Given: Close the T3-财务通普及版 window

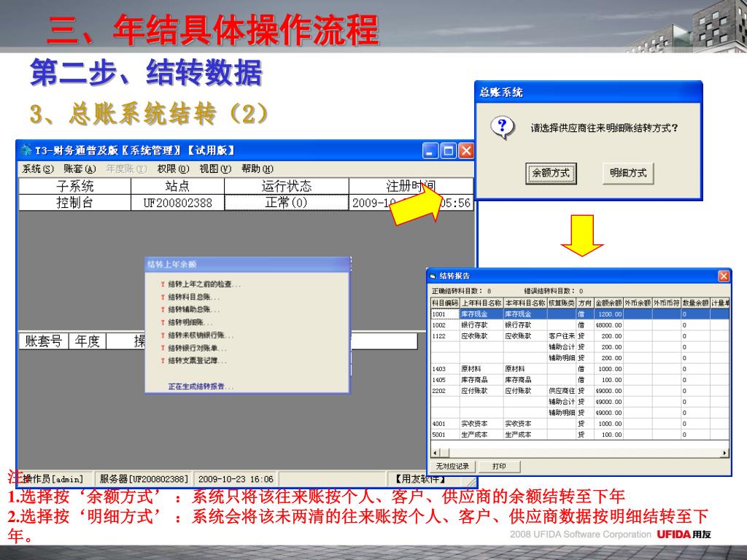Looking at the screenshot, I should tap(466, 151).
